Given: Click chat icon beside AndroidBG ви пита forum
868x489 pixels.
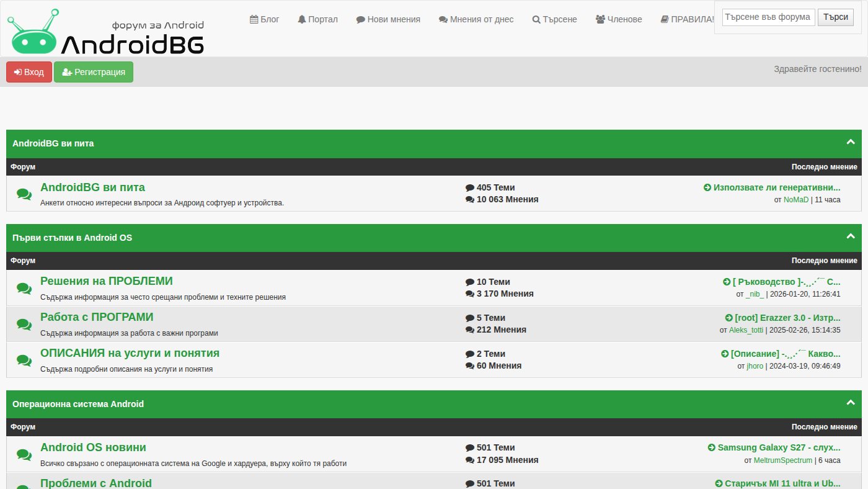Looking at the screenshot, I should (x=24, y=194).
